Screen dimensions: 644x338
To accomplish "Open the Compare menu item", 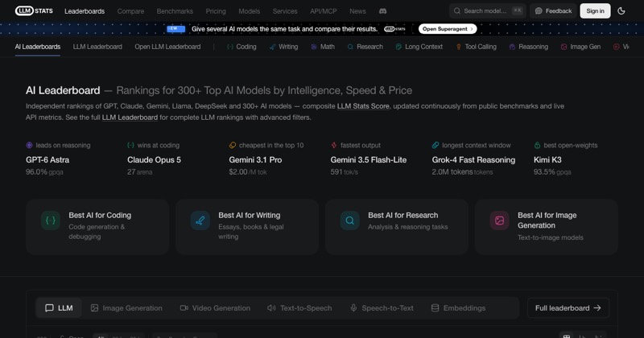I will 130,11.
